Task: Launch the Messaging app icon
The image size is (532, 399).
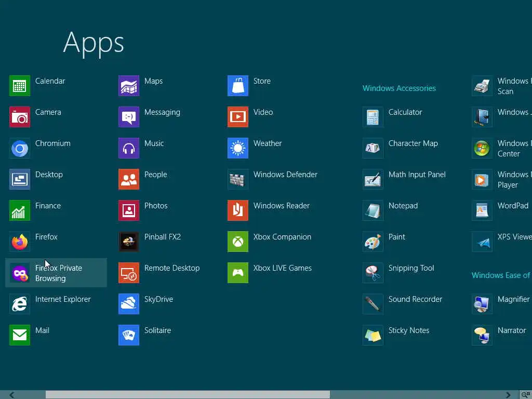Action: tap(129, 117)
